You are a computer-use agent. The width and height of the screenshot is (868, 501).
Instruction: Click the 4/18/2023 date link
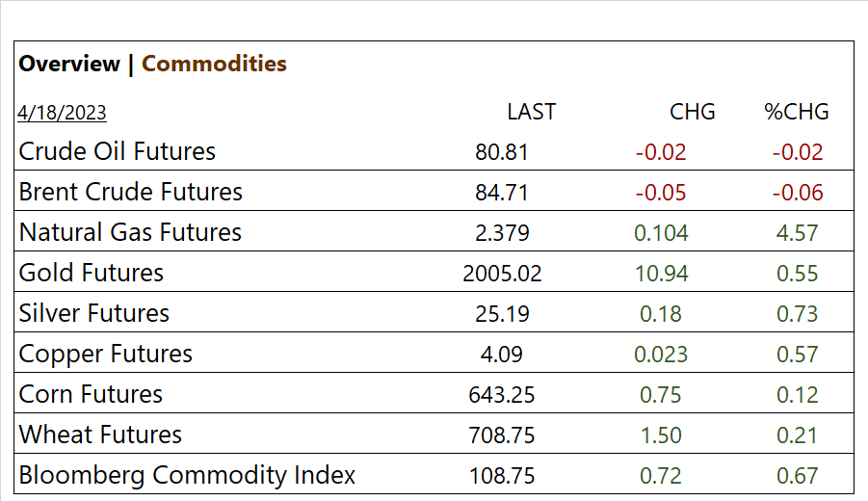pyautogui.click(x=62, y=113)
